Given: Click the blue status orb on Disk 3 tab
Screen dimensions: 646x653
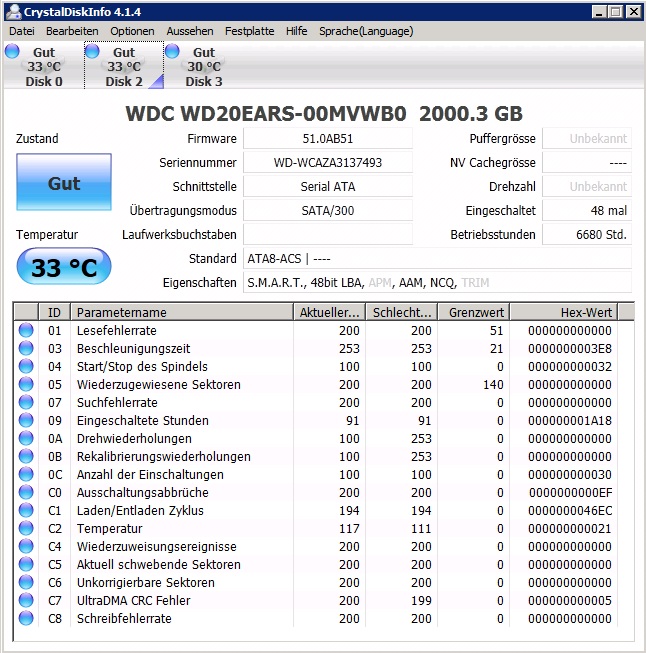Looking at the screenshot, I should [x=172, y=51].
